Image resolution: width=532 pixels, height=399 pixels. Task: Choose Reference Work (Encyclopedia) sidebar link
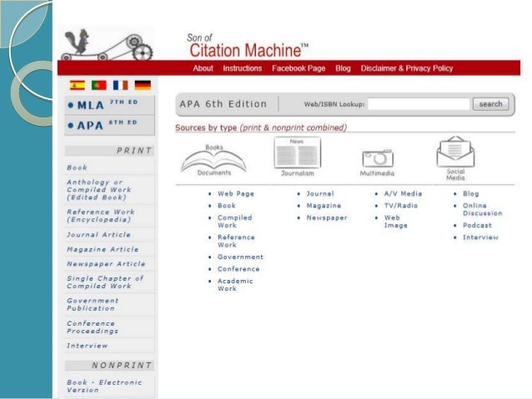tap(101, 216)
